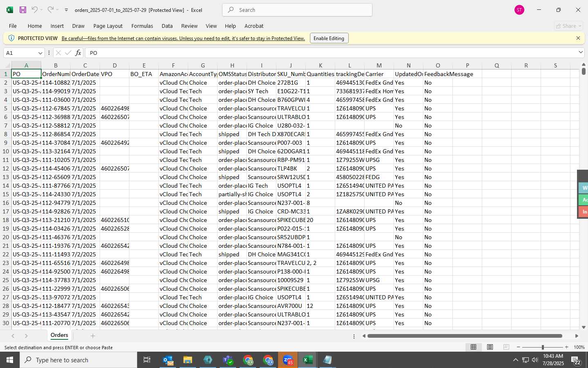Click horizontal scroll right arrow
Viewport: 588px width, 368px height.
577,336
